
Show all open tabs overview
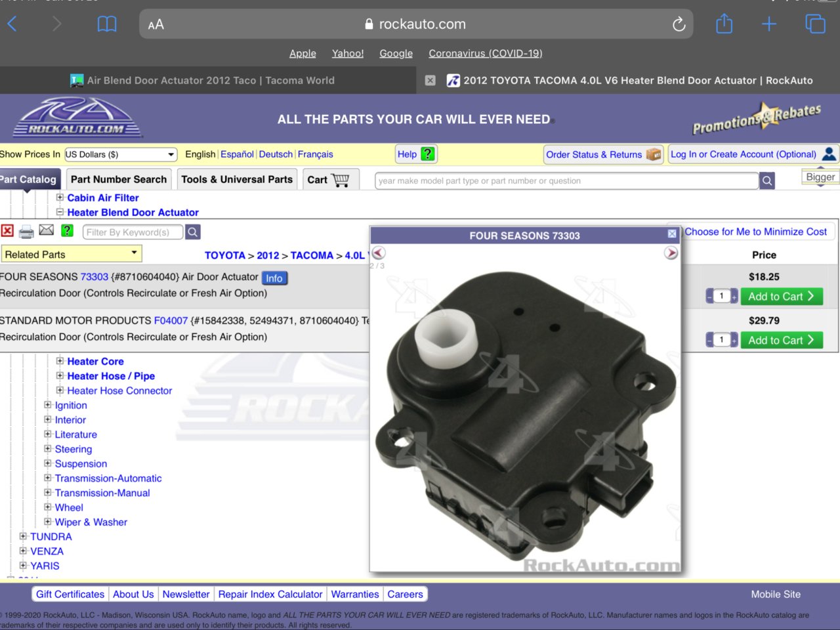[815, 24]
